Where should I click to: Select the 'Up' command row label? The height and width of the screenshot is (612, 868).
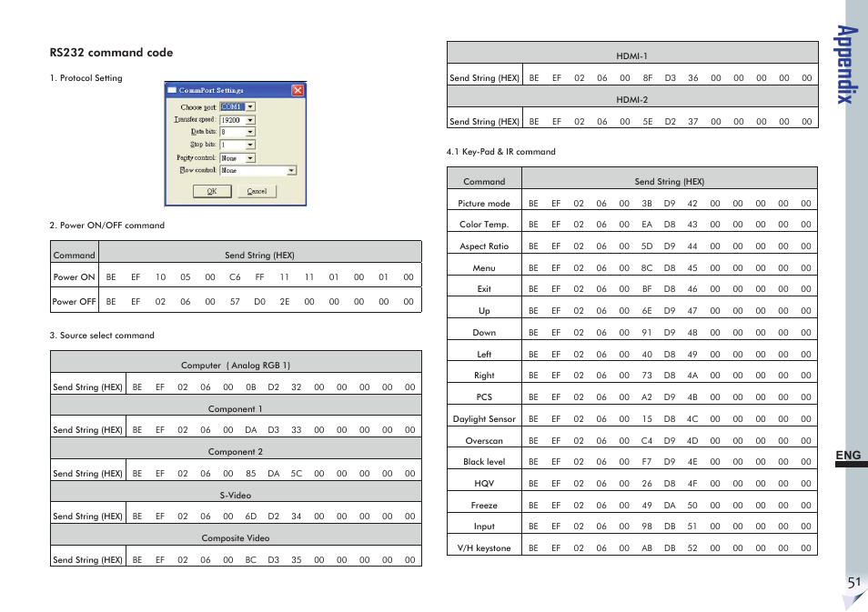(x=484, y=311)
